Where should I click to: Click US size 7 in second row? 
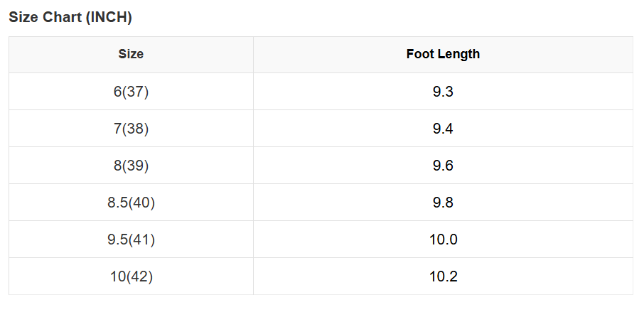coord(117,129)
